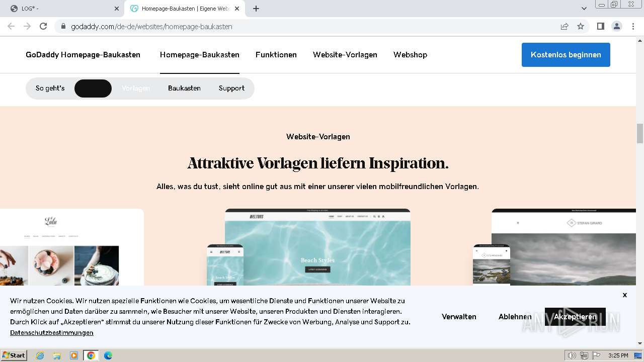Select Homepage-Baukasten in site navigation
This screenshot has width=644, height=362.
200,55
